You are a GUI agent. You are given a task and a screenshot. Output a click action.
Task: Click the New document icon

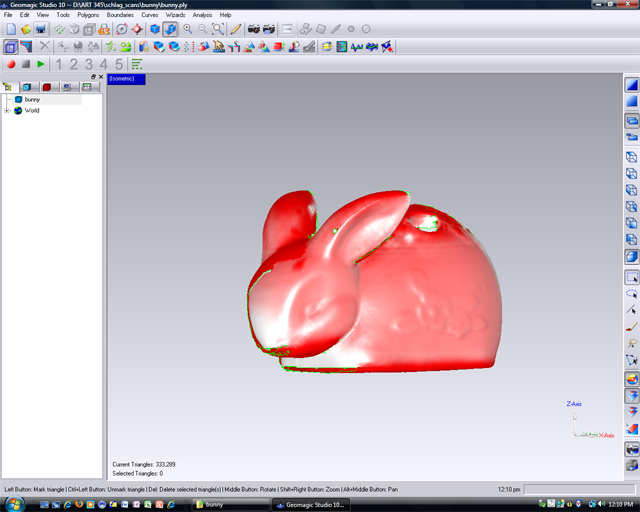pos(11,29)
